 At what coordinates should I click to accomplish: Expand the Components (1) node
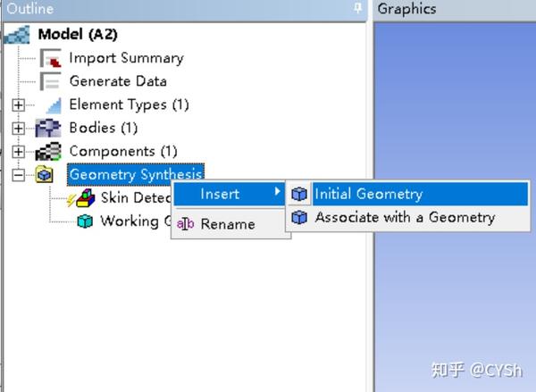point(18,152)
